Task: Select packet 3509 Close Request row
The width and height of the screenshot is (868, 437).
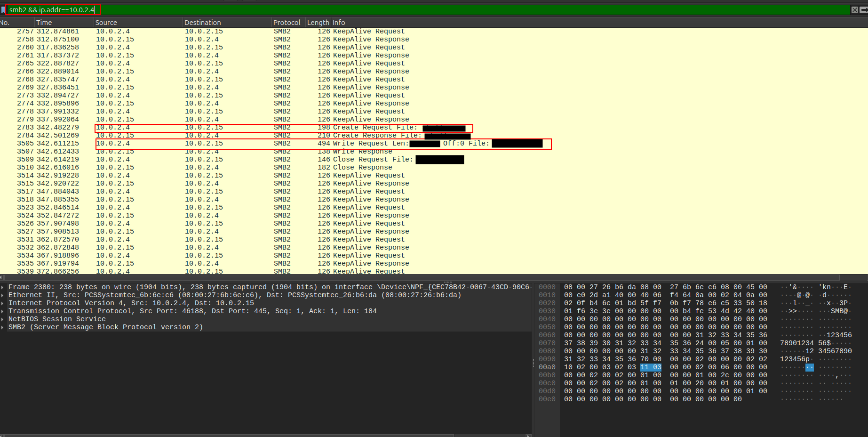Action: [x=282, y=160]
